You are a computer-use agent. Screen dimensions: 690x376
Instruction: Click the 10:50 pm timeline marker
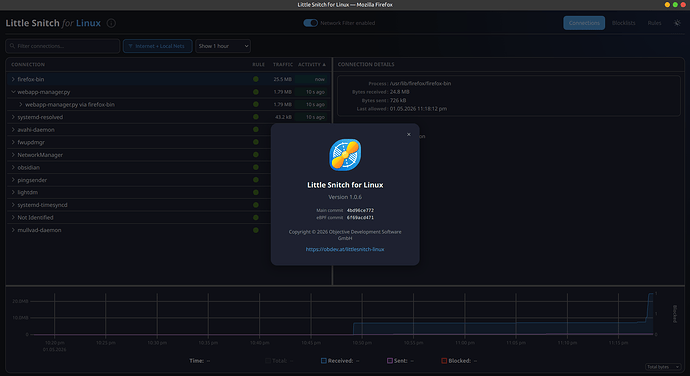[362, 343]
